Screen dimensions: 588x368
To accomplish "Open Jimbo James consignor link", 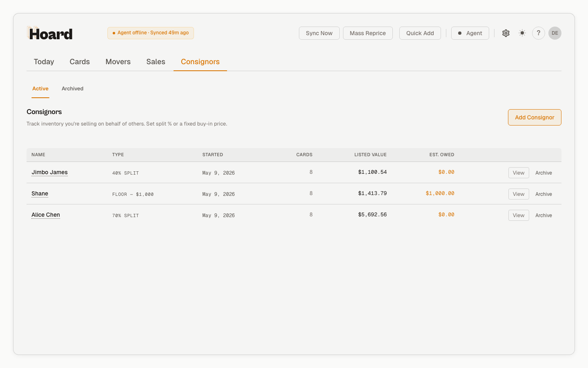I will click(50, 173).
